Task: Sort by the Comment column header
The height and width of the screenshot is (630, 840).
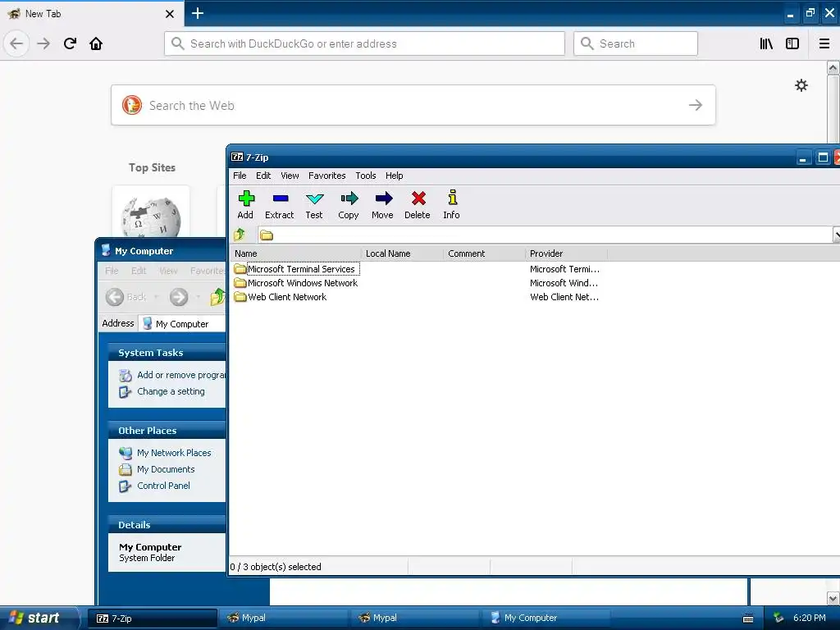Action: click(485, 253)
